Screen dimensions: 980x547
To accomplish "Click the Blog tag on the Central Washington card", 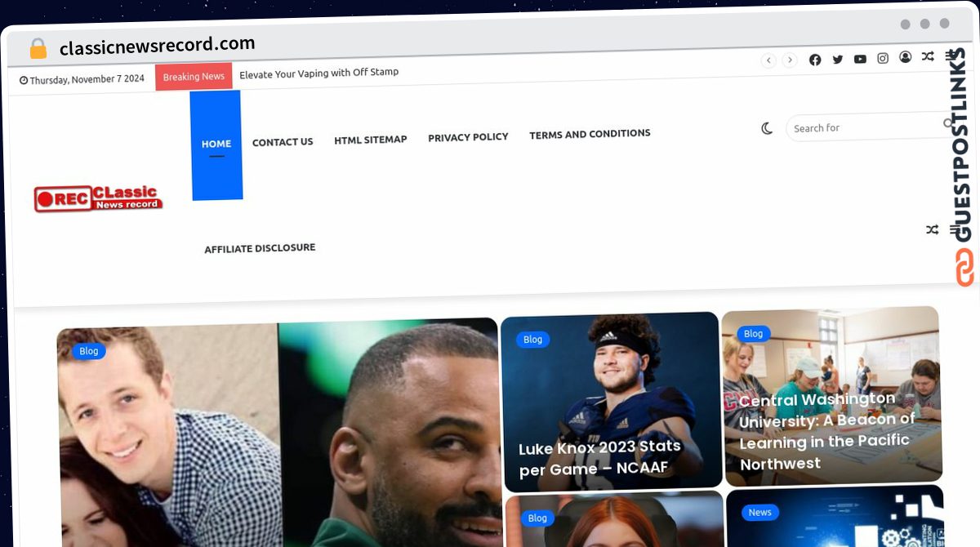I will [x=753, y=334].
